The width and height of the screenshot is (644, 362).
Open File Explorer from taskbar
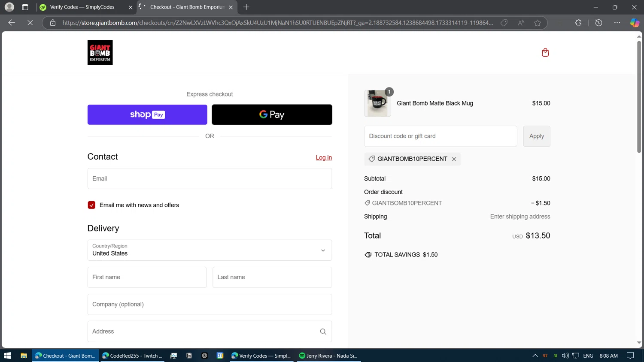24,356
